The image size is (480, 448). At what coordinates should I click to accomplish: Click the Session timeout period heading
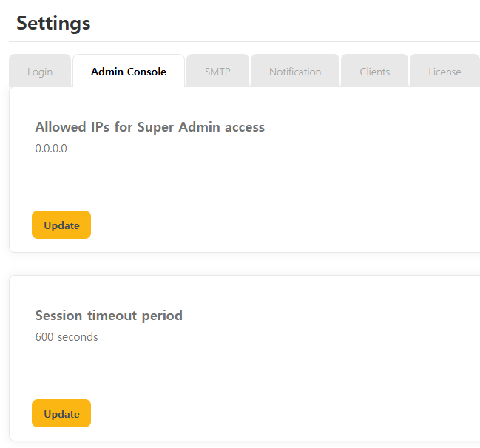click(109, 315)
